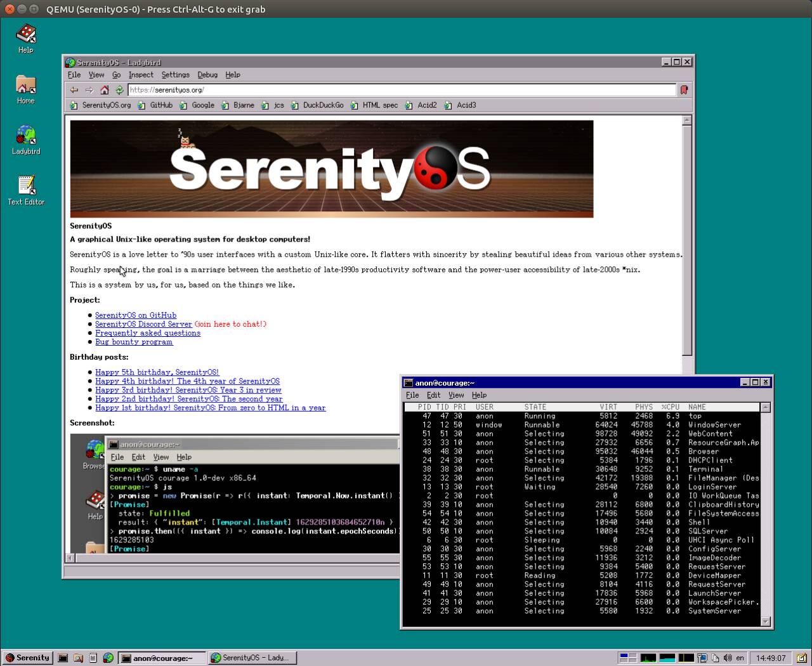Launch Ladybird from the desktop icon

25,140
